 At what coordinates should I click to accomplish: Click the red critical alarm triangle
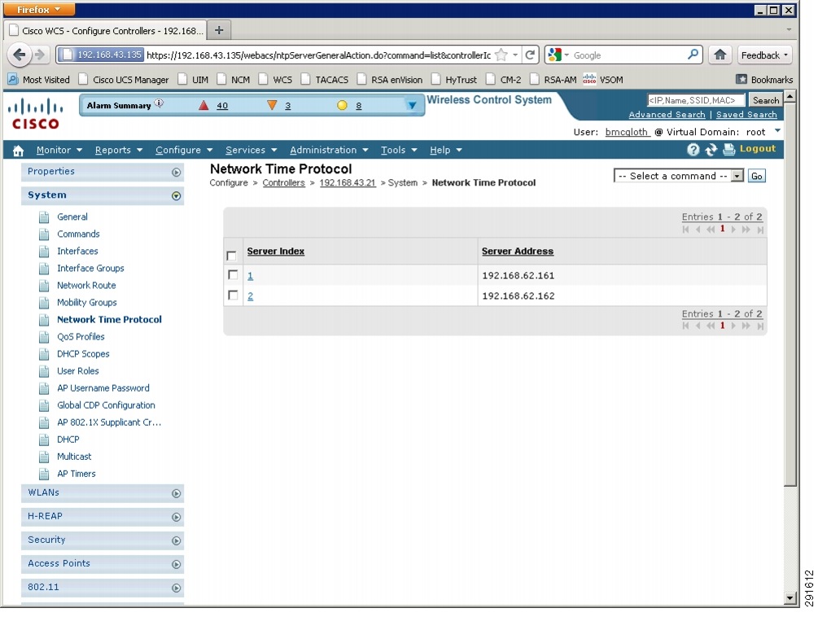(x=203, y=106)
